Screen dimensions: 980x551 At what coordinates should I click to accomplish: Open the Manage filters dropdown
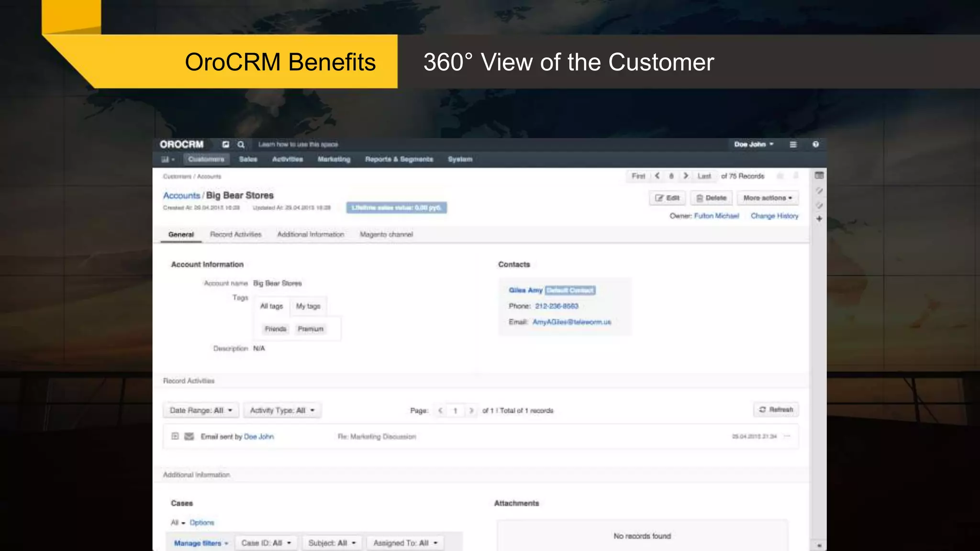point(201,543)
